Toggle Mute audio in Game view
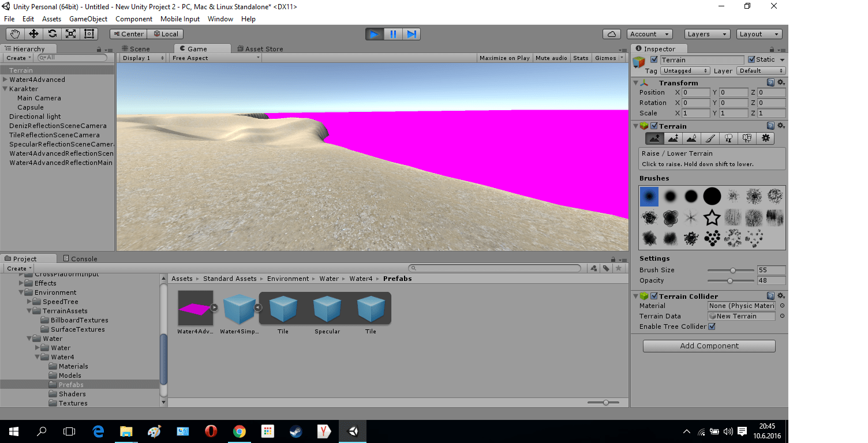The width and height of the screenshot is (868, 443). 551,58
